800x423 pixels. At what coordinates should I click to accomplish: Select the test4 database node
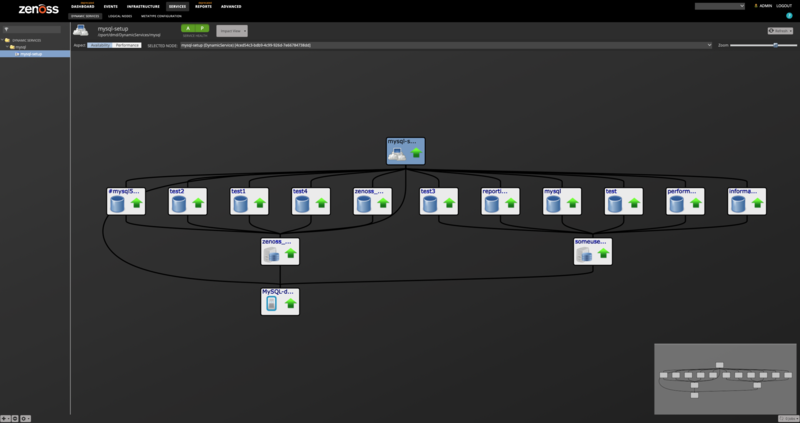tap(311, 201)
